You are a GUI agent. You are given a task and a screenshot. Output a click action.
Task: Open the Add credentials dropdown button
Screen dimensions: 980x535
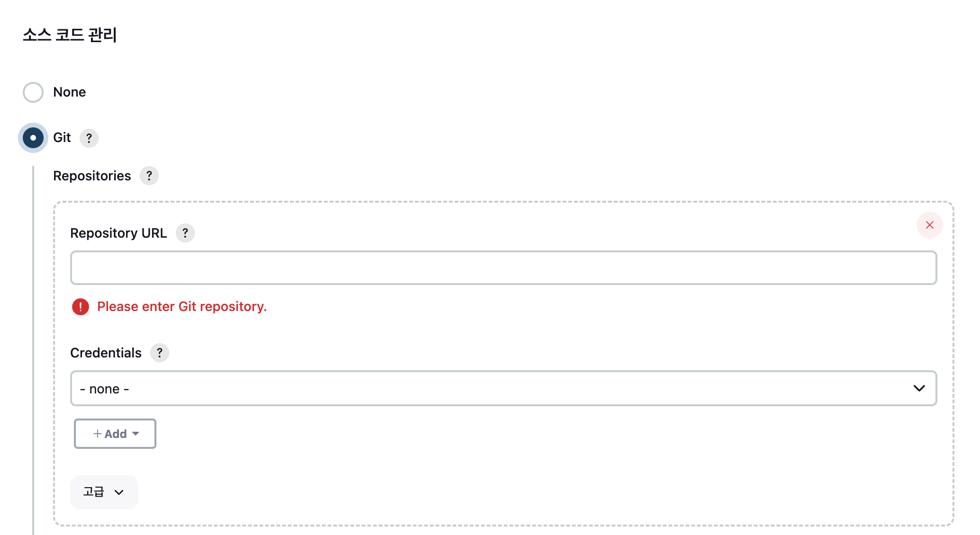click(x=115, y=434)
